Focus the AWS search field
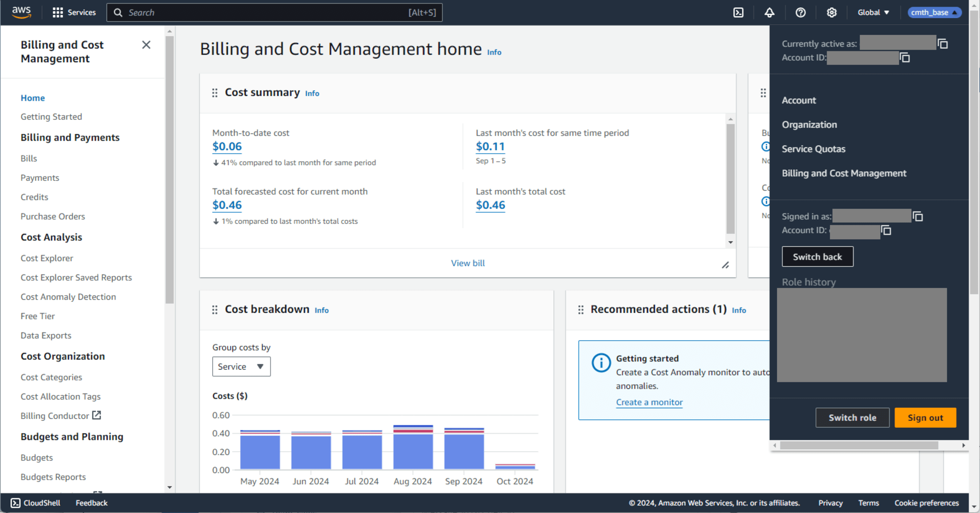 pos(274,12)
